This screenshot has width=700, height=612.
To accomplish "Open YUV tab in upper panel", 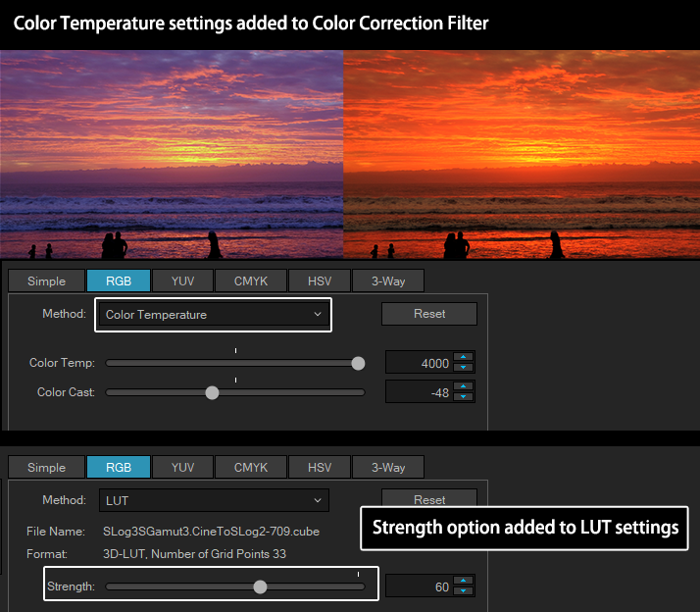I will coord(182,280).
